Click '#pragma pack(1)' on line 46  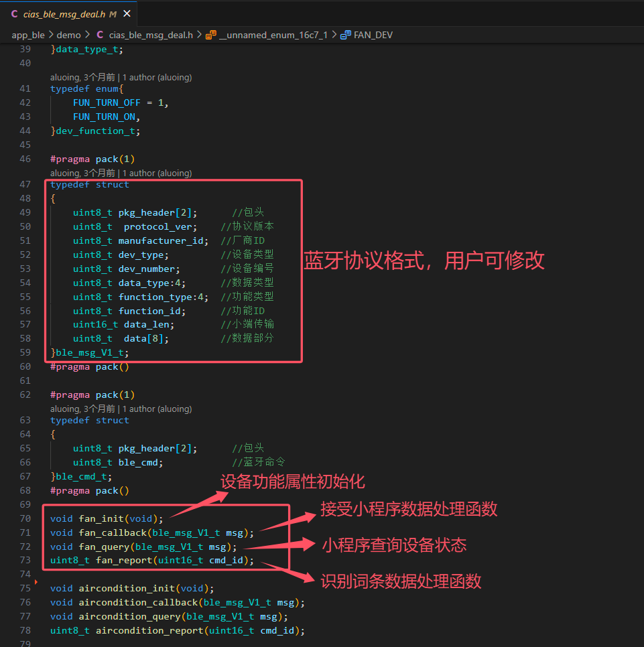[x=92, y=159]
